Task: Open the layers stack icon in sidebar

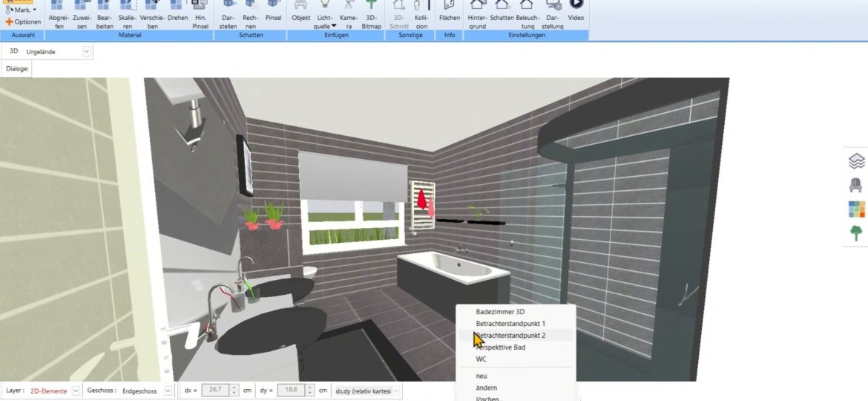Action: click(856, 161)
